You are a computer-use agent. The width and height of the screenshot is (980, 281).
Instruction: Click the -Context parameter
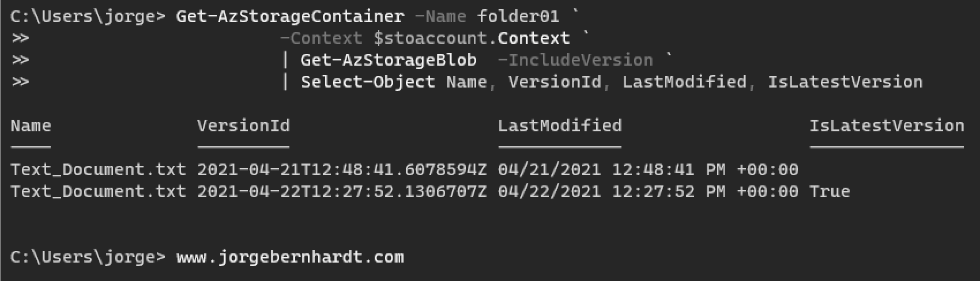tap(321, 38)
